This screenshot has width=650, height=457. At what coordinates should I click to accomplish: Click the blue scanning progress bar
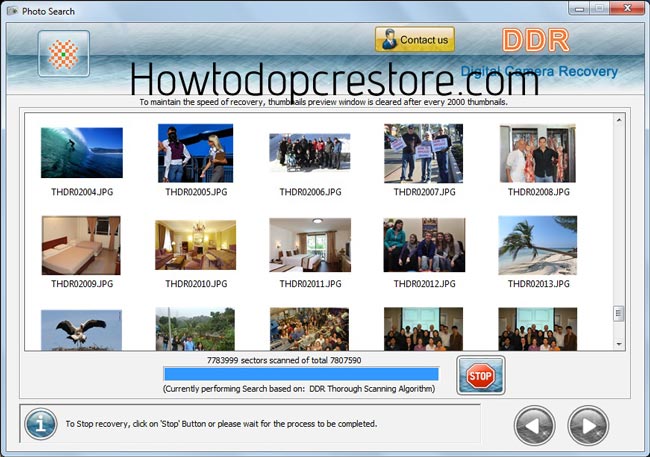pyautogui.click(x=301, y=374)
